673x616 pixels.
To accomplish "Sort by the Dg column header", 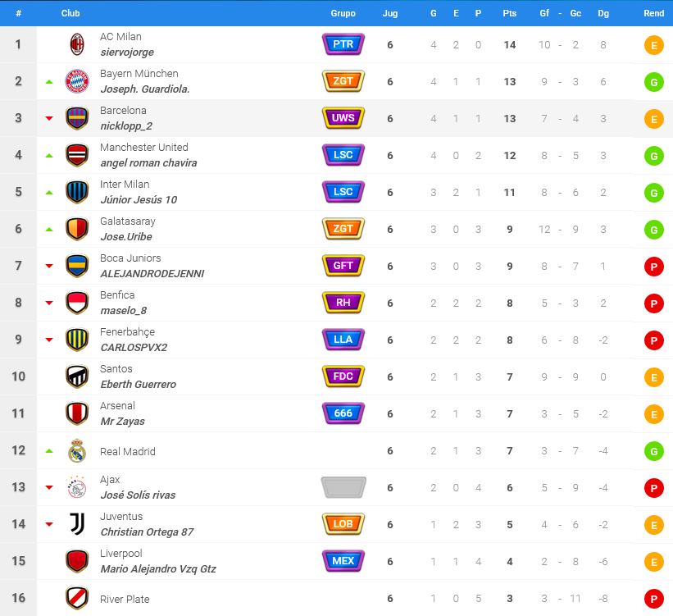I will pyautogui.click(x=603, y=13).
